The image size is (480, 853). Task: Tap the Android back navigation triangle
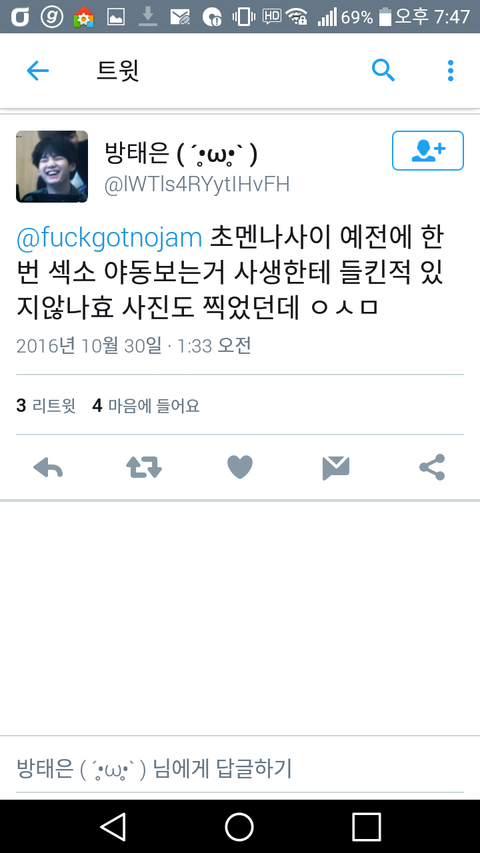(x=113, y=827)
